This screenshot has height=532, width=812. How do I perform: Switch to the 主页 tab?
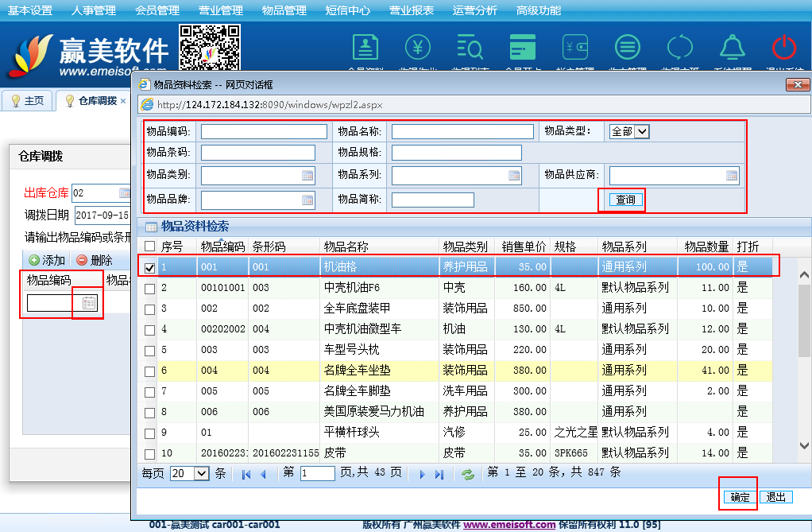[x=28, y=101]
